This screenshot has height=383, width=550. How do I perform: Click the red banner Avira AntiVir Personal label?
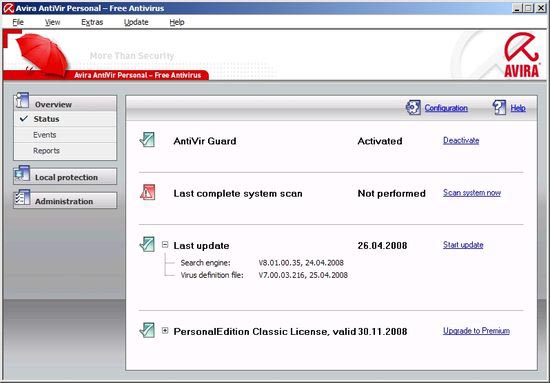click(138, 75)
